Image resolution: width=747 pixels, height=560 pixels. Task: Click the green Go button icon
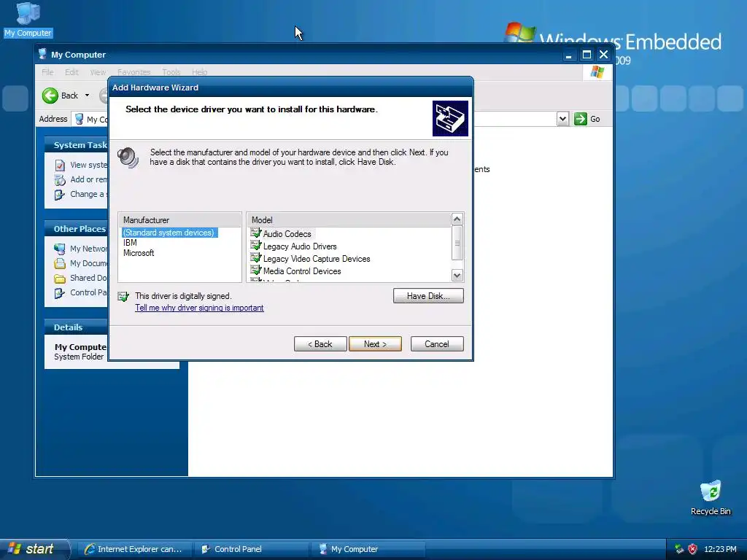[x=580, y=119]
